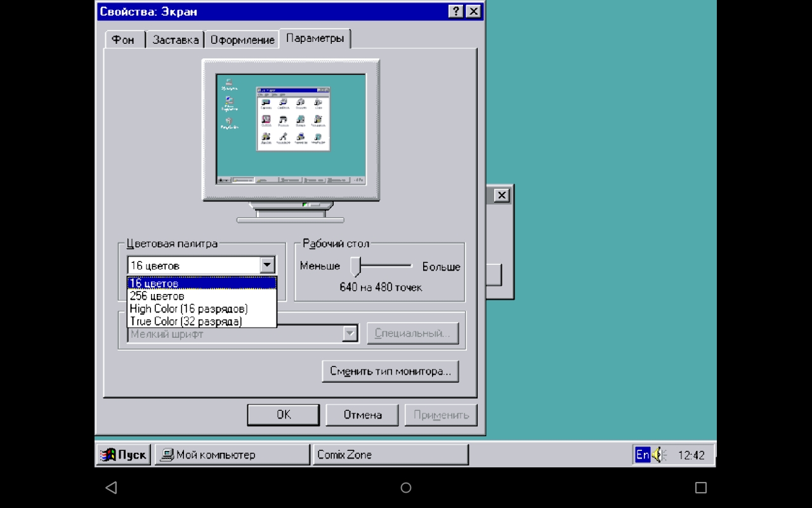This screenshot has height=508, width=812.
Task: Choose 16 цветов in the palette list
Action: coord(202,283)
